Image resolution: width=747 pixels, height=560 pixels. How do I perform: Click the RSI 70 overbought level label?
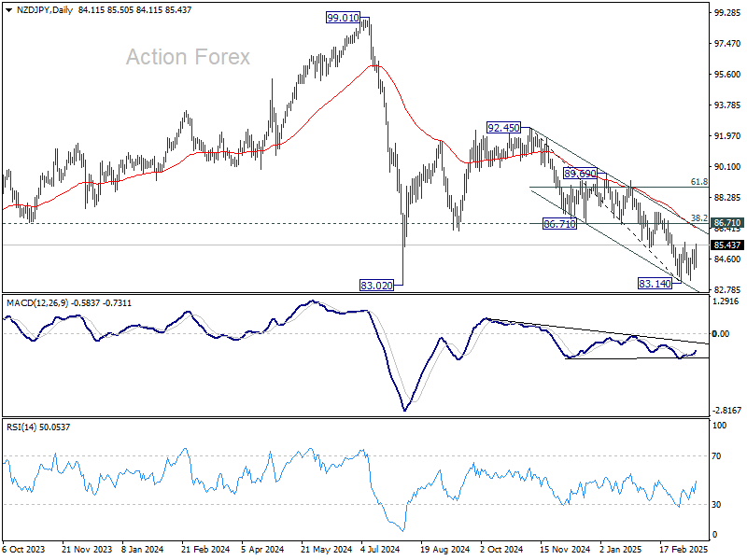716,456
